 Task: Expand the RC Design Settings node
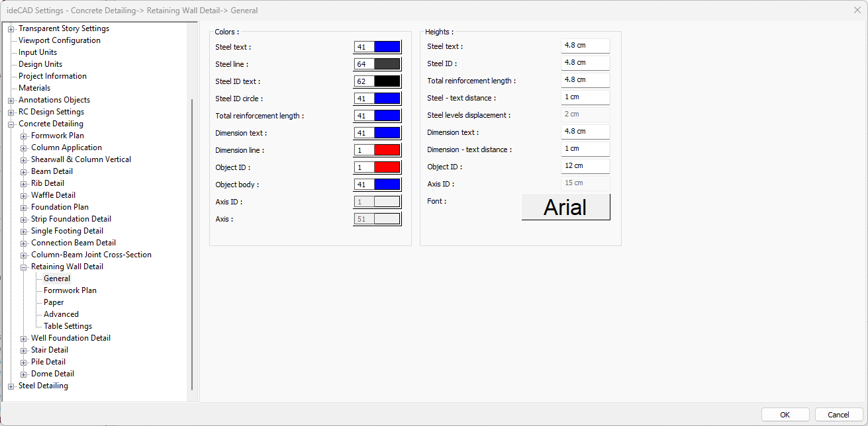(x=11, y=112)
